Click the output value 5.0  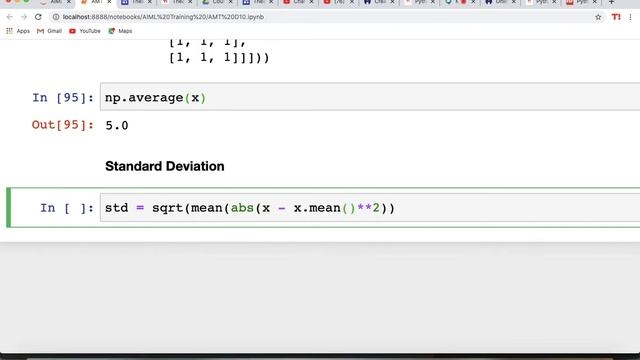pyautogui.click(x=117, y=125)
